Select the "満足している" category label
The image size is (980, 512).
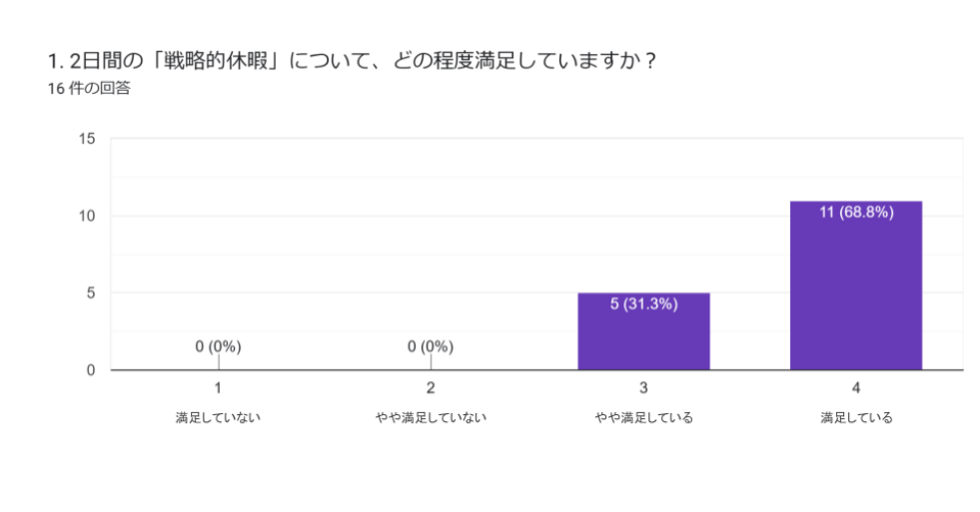pos(856,418)
